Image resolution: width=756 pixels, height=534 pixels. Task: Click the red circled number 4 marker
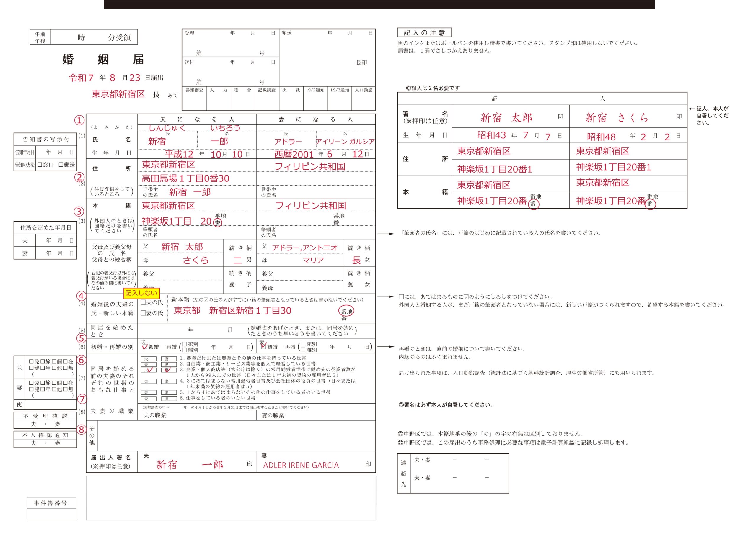click(x=81, y=296)
